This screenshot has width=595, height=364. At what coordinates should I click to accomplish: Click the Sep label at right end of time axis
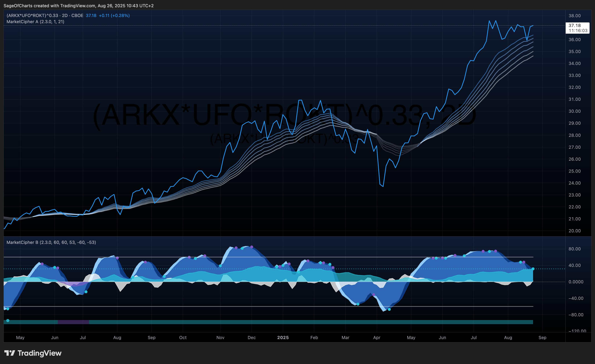pyautogui.click(x=542, y=337)
